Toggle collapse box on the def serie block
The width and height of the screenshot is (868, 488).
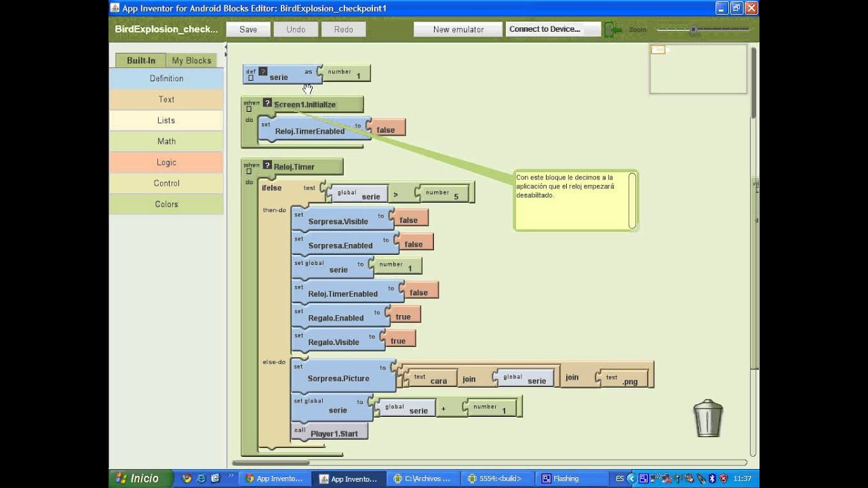click(250, 78)
